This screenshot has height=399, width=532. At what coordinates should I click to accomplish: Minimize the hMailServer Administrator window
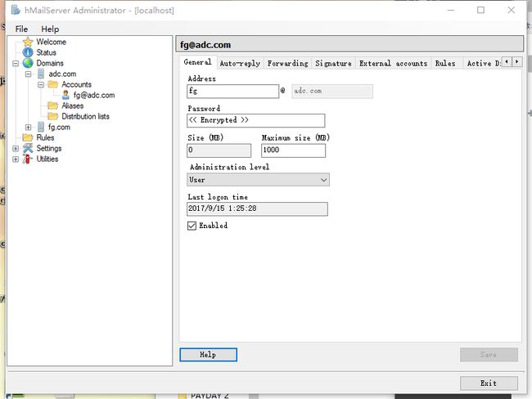(x=451, y=10)
